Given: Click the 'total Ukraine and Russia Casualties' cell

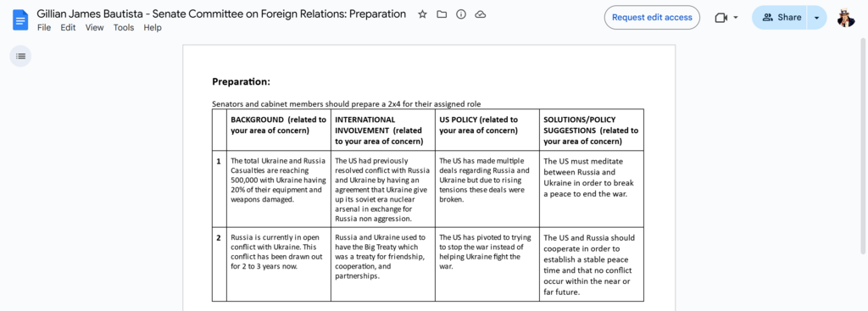Looking at the screenshot, I should (x=278, y=189).
